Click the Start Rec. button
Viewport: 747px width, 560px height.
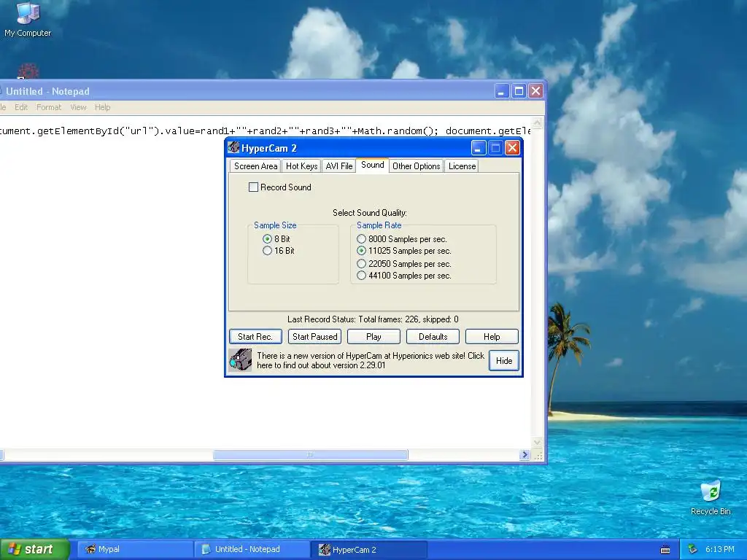tap(255, 337)
